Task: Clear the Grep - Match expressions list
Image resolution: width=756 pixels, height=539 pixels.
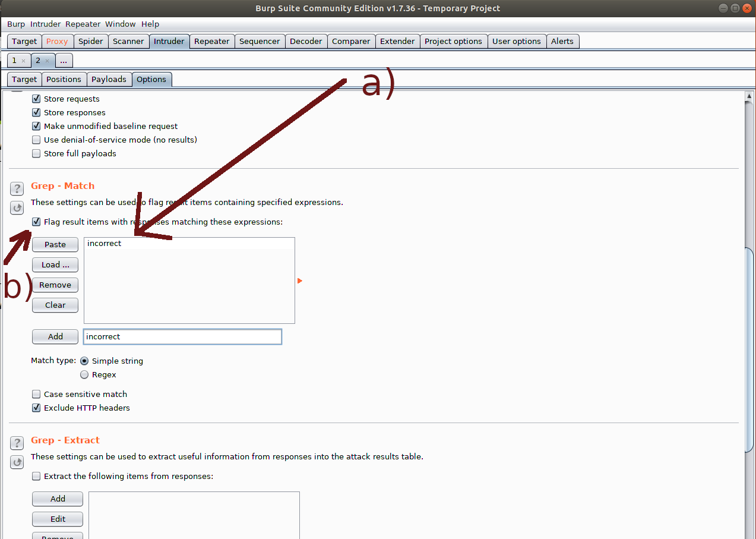Action: coord(55,305)
